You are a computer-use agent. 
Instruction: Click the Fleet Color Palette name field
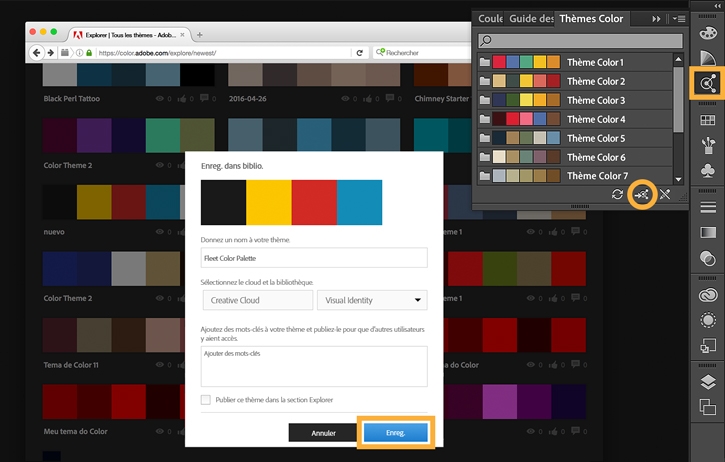(314, 258)
